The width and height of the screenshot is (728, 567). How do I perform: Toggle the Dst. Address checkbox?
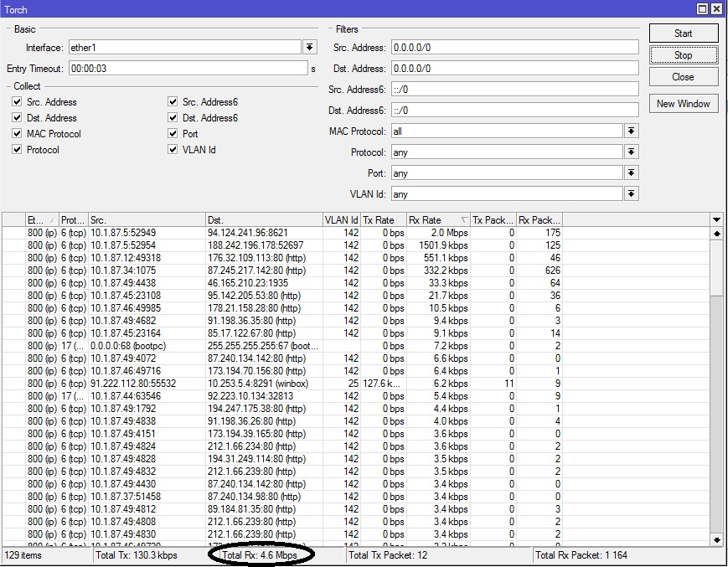point(18,117)
